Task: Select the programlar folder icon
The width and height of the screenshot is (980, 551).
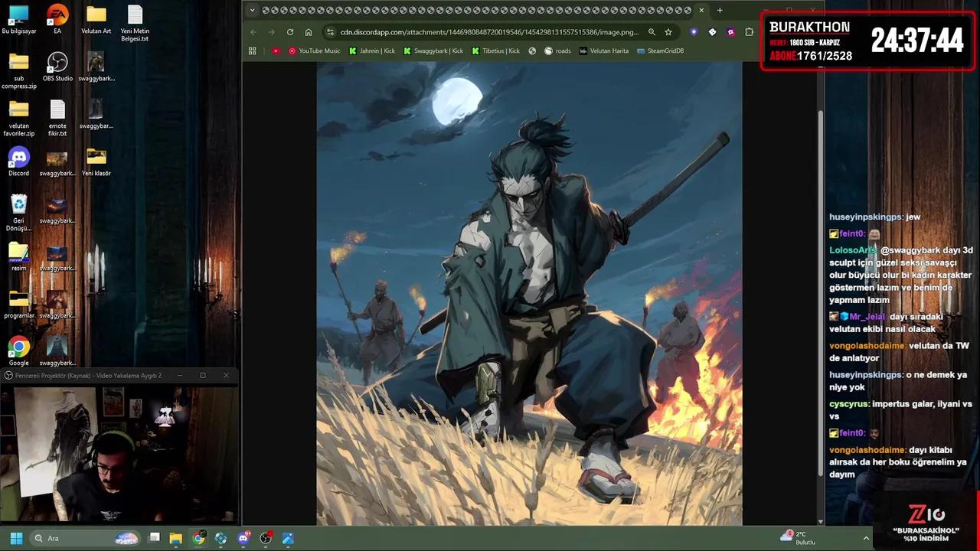Action: (18, 305)
